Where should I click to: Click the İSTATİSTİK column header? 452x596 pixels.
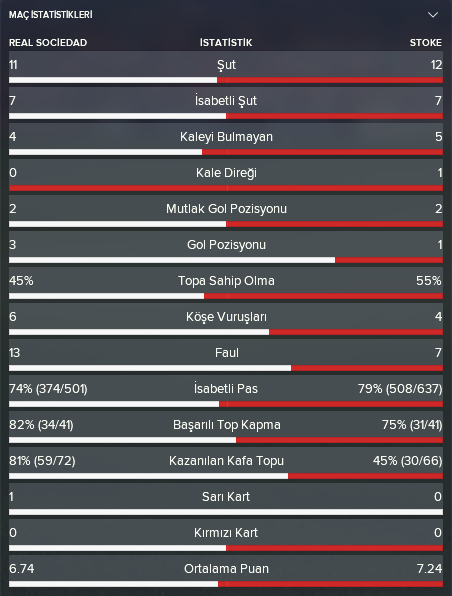pos(226,43)
